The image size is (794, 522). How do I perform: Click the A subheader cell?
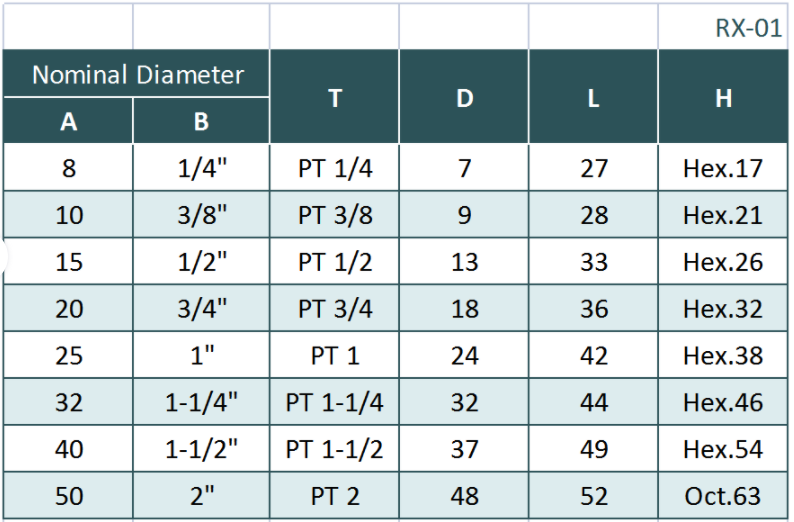click(68, 121)
